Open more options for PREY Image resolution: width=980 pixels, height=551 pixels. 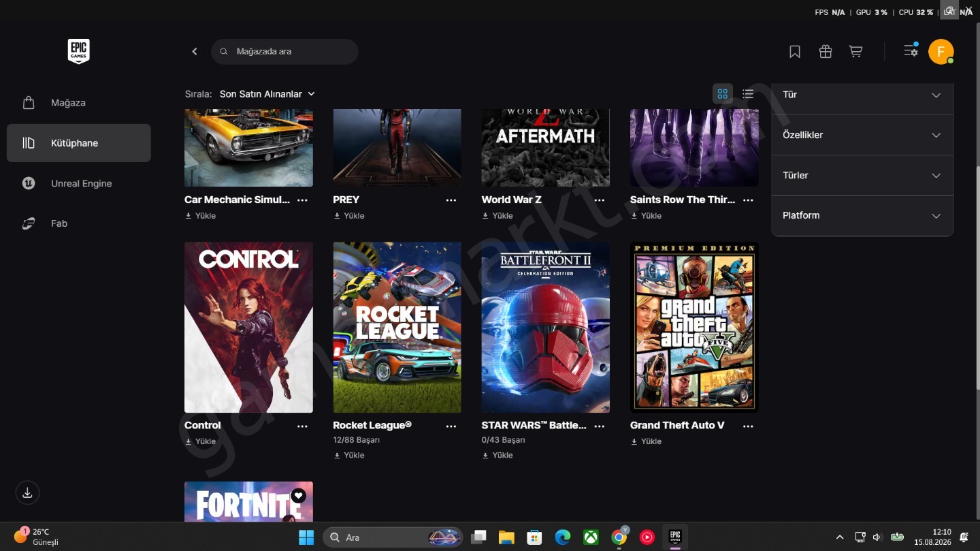(451, 200)
